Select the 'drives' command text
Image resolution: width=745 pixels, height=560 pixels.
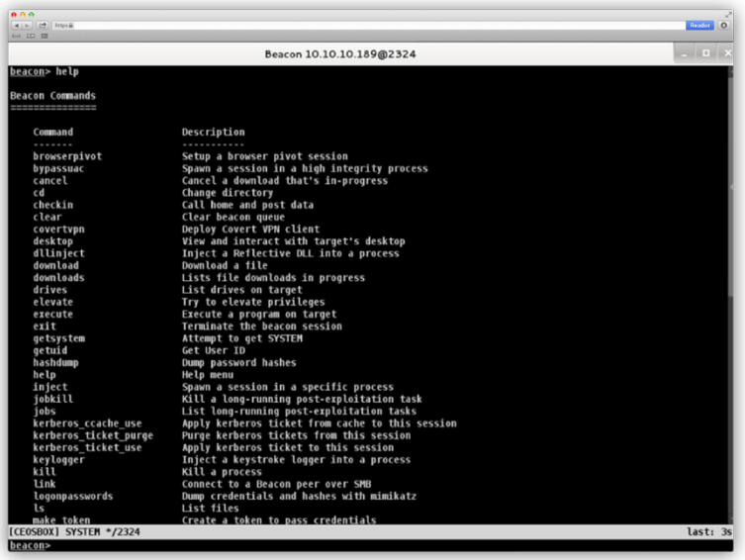coord(50,290)
